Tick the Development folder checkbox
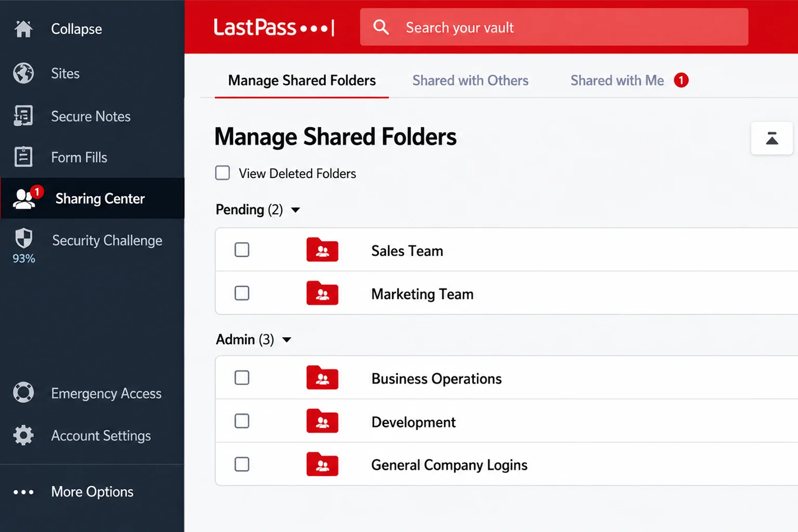The width and height of the screenshot is (798, 532). click(x=242, y=421)
